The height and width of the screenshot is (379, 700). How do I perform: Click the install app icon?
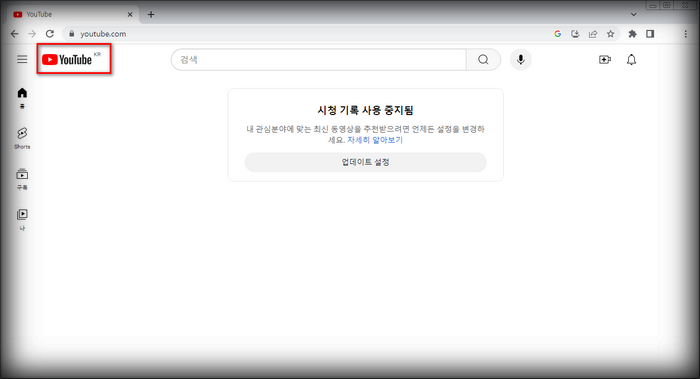coord(575,34)
